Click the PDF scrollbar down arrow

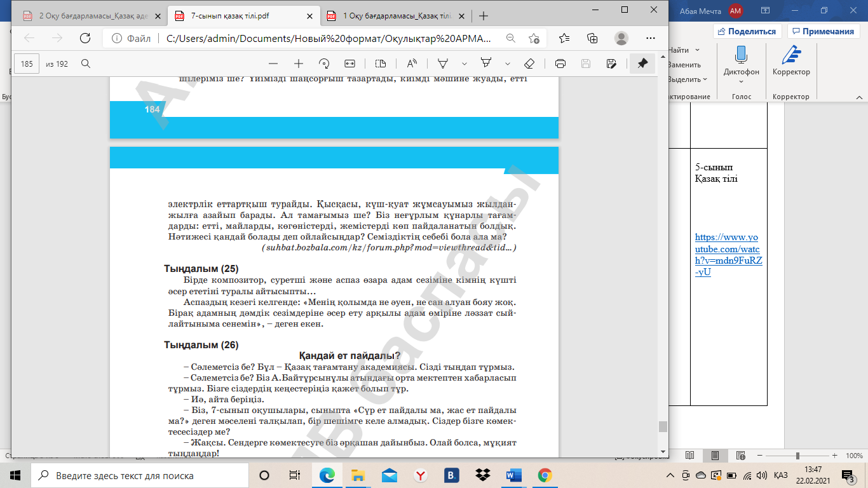pyautogui.click(x=663, y=451)
